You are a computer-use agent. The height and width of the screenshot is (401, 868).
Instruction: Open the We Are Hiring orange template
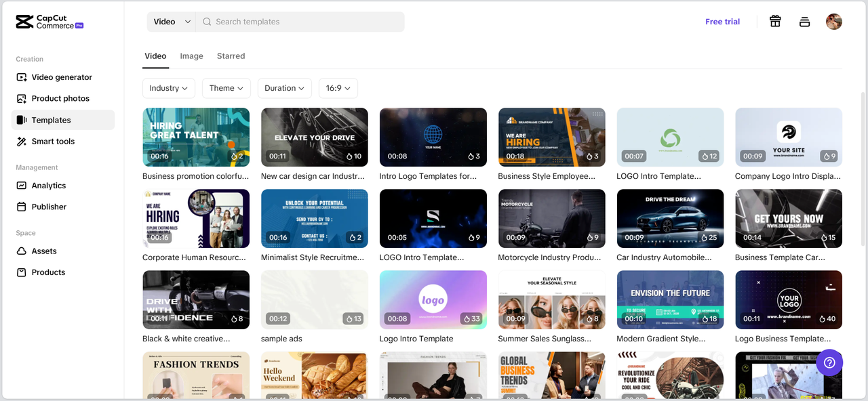click(552, 138)
